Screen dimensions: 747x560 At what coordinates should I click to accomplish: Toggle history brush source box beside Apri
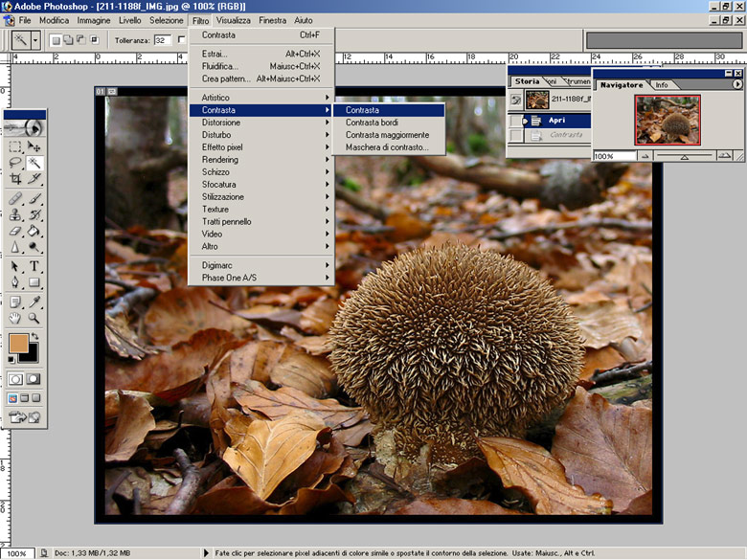click(x=516, y=121)
